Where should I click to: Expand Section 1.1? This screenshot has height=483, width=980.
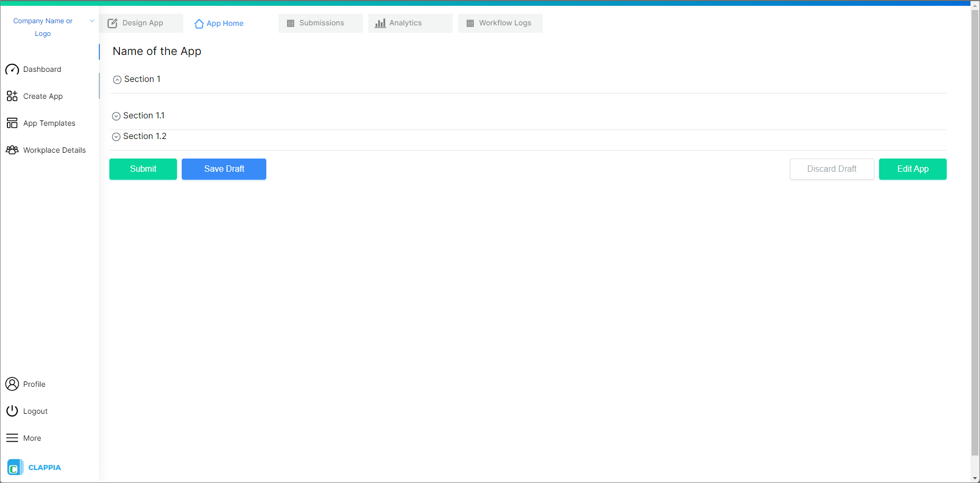click(x=116, y=116)
